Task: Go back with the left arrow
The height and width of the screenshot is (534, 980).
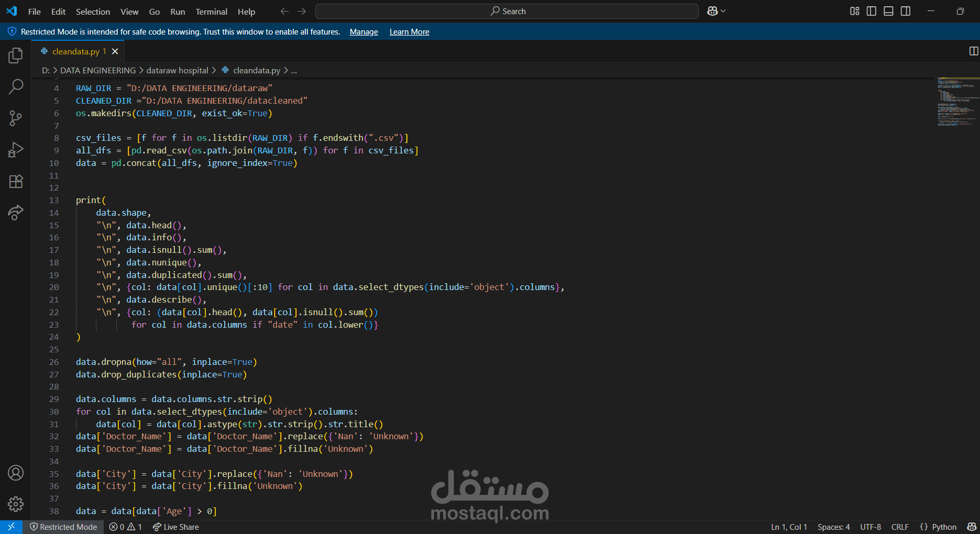Action: pos(284,11)
